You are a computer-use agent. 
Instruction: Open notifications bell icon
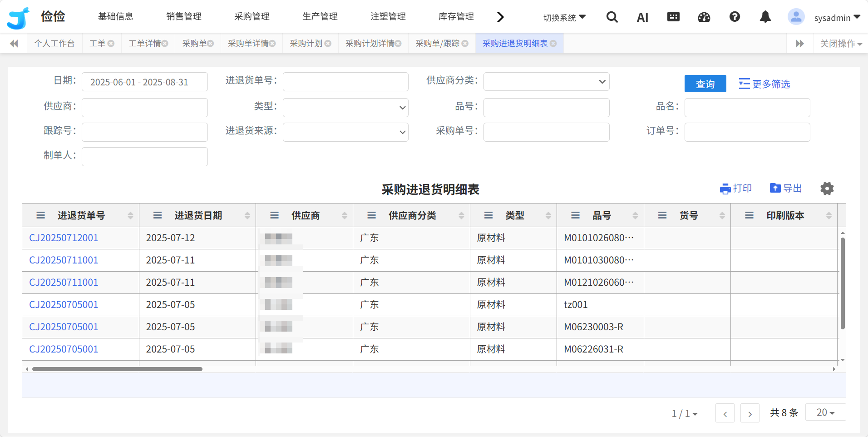point(765,17)
